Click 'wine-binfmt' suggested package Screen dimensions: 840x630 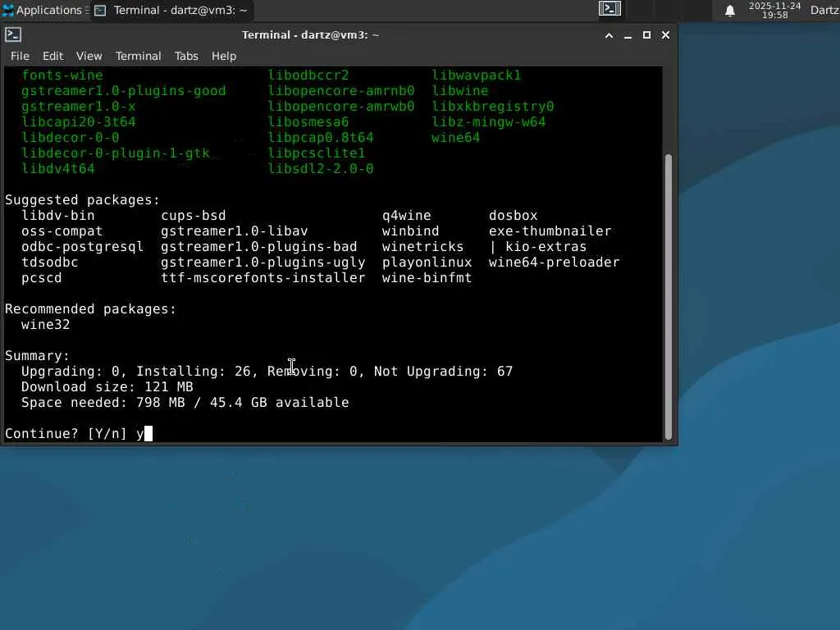[x=427, y=277]
